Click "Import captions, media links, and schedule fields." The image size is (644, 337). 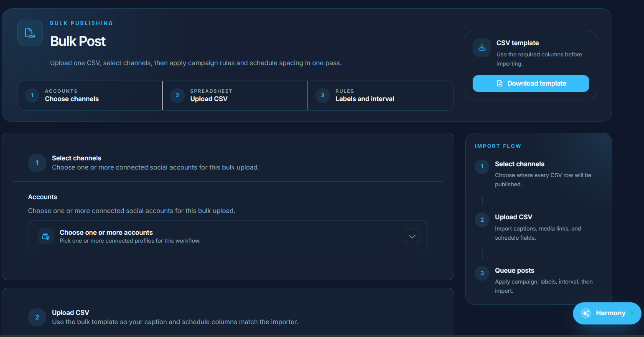click(538, 233)
